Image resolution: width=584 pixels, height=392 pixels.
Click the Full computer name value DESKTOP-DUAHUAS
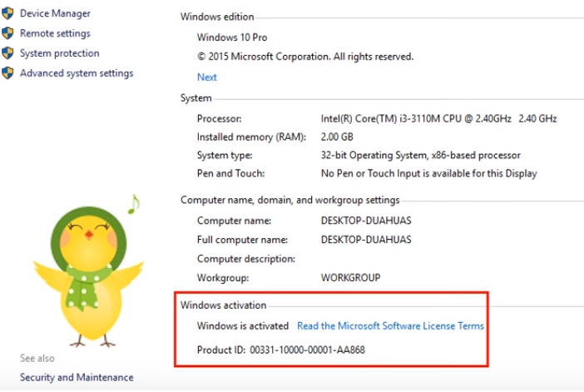click(366, 240)
